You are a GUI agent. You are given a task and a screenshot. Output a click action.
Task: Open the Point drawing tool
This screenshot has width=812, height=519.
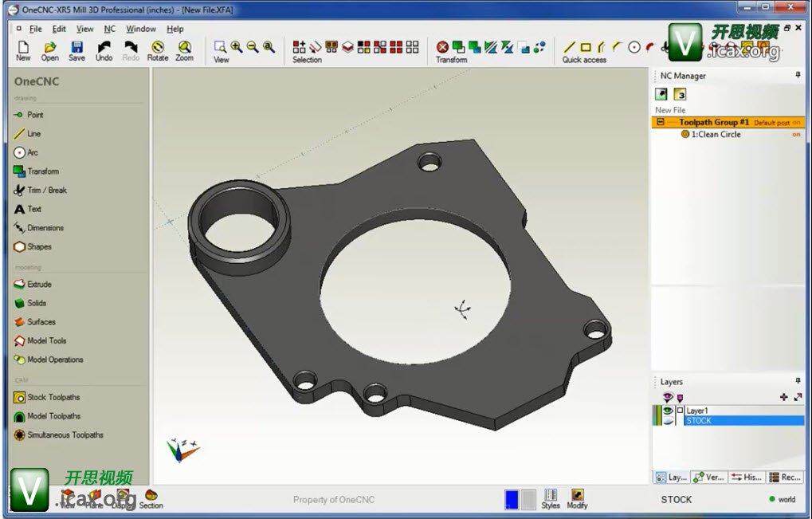[29, 115]
